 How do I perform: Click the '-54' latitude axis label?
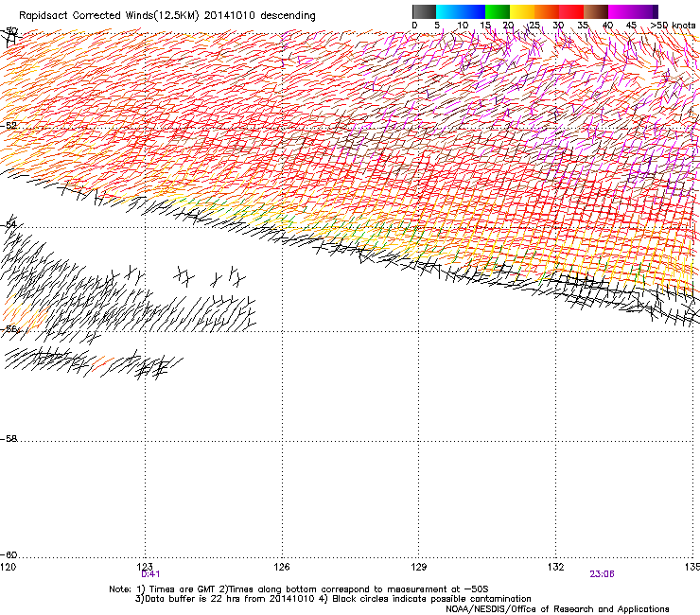click(x=9, y=224)
